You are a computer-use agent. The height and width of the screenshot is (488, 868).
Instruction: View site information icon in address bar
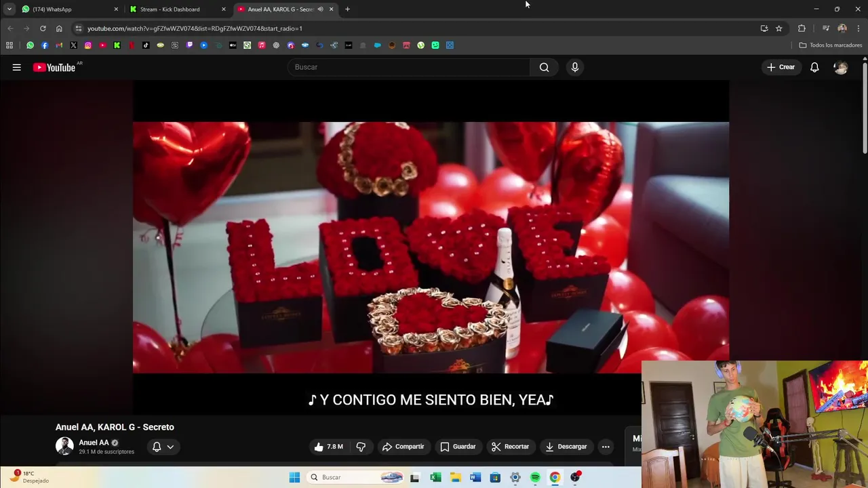click(78, 28)
